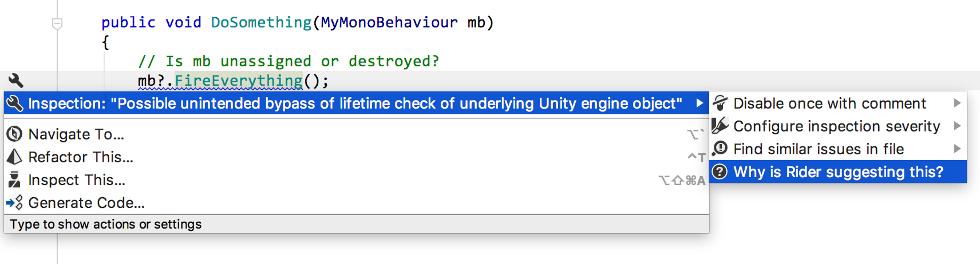Click the FireEverything method call in code
This screenshot has height=264, width=980.
238,81
